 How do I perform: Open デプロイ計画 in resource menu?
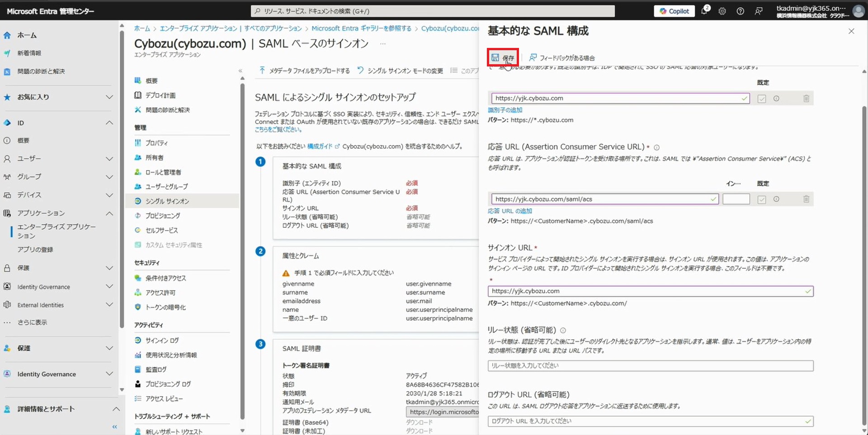pos(160,95)
